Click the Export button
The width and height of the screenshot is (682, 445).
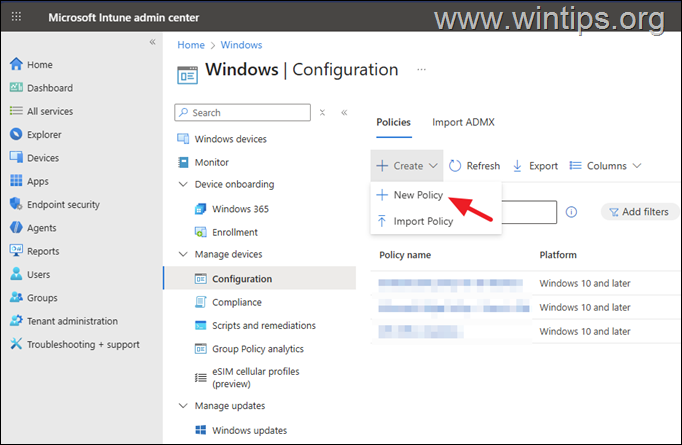535,166
